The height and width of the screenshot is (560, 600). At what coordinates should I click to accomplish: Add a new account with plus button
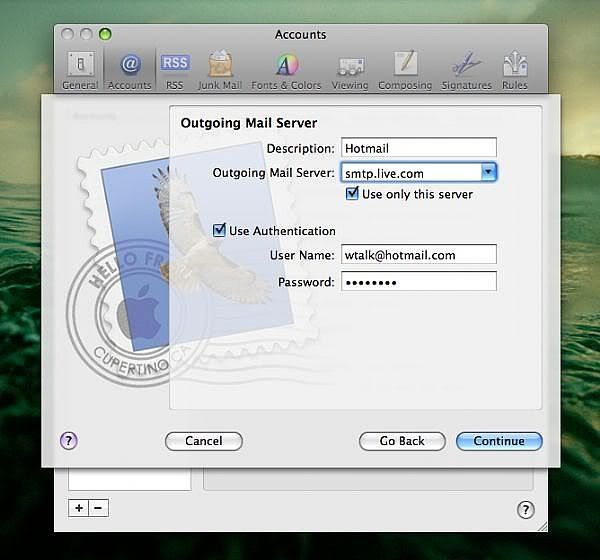(x=79, y=508)
